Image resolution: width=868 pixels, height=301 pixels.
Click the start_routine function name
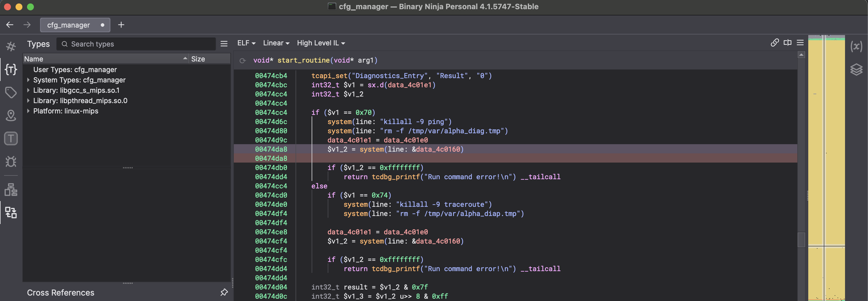[x=303, y=60]
